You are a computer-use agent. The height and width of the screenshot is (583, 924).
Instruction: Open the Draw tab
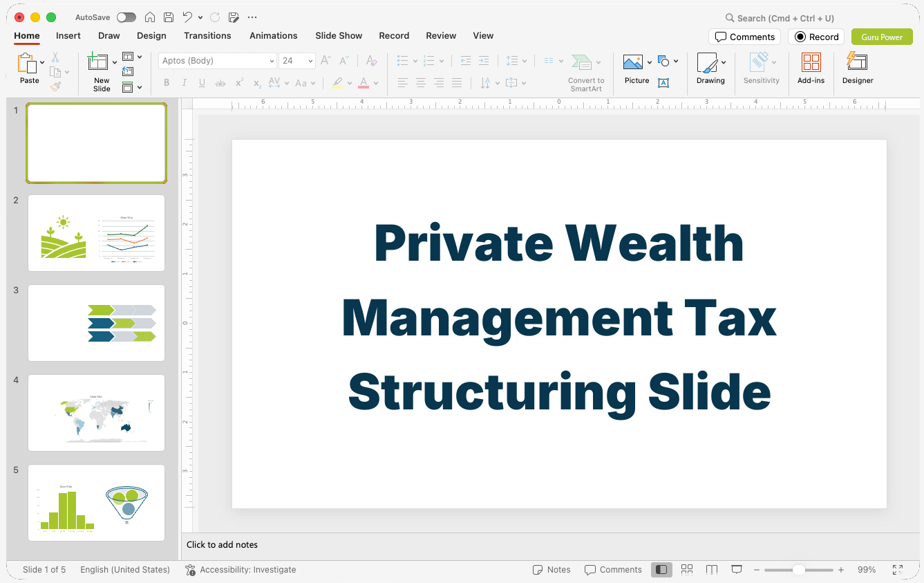coord(109,35)
